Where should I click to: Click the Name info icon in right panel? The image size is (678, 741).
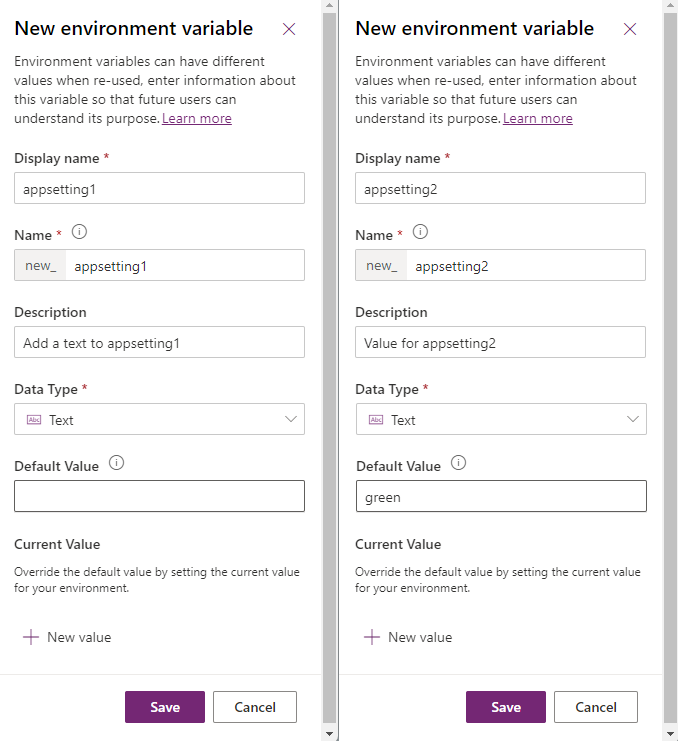pos(421,232)
